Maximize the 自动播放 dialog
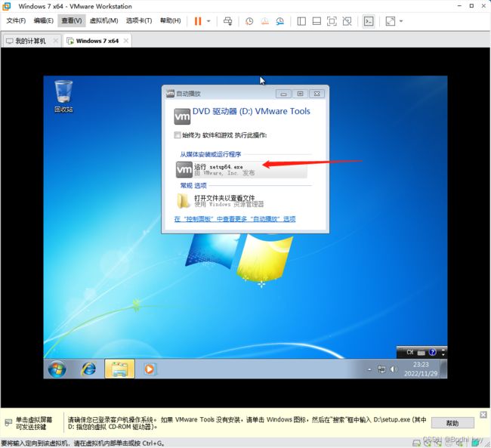 [301, 94]
